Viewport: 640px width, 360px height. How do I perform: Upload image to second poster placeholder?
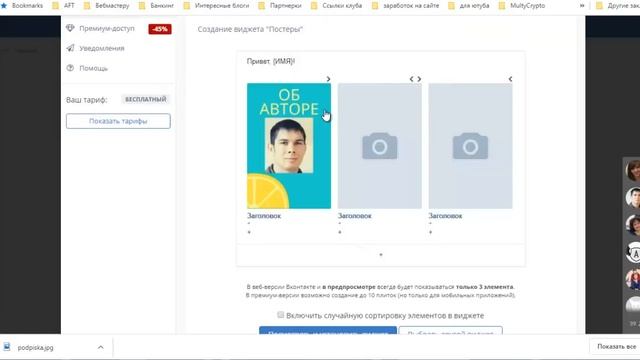pyautogui.click(x=380, y=146)
